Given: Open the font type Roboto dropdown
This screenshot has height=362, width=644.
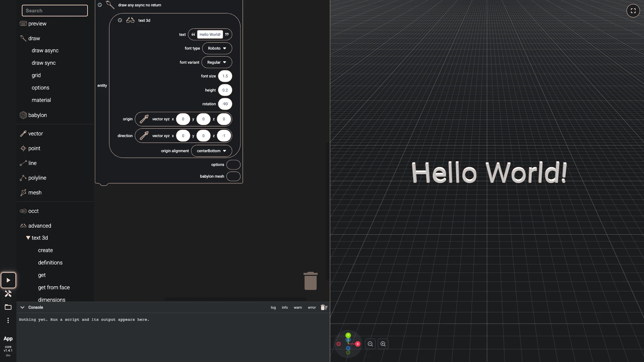Looking at the screenshot, I should click(217, 48).
